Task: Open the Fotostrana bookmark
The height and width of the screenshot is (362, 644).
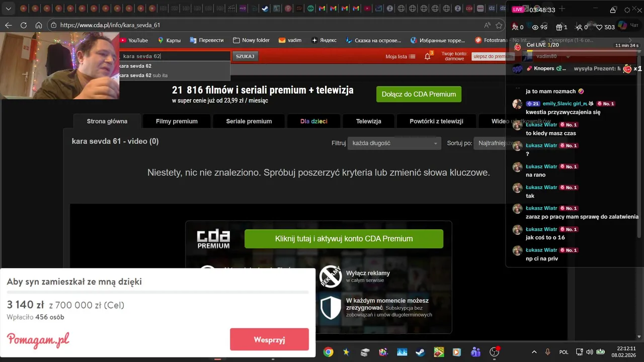Action: point(491,40)
